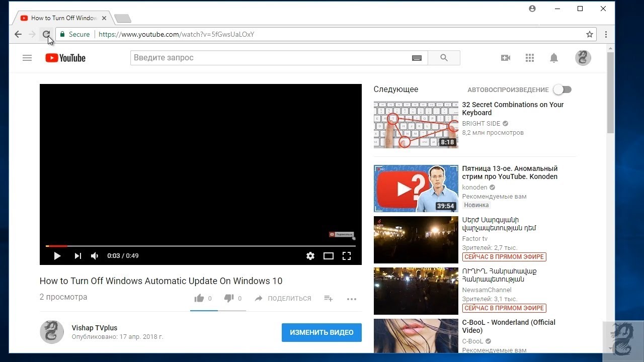The width and height of the screenshot is (644, 362).
Task: Open the Vishap TVplus channel link
Action: coord(95,328)
